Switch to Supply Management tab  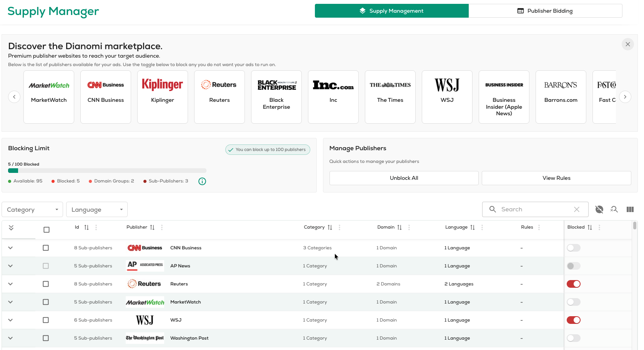tap(392, 11)
